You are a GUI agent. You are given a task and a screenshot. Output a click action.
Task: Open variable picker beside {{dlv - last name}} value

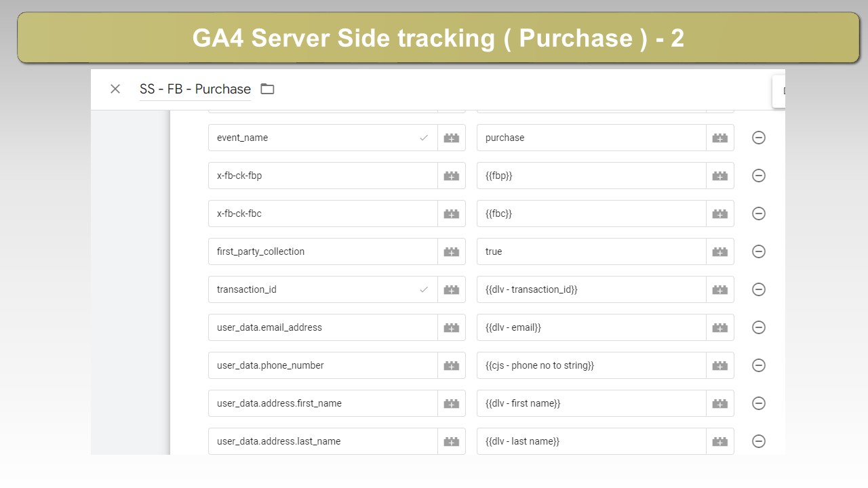pyautogui.click(x=720, y=441)
